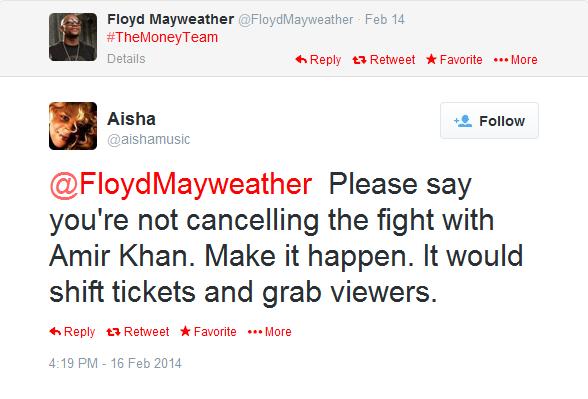The image size is (588, 399).
Task: Open More options under Aisha's tweet
Action: (x=270, y=332)
